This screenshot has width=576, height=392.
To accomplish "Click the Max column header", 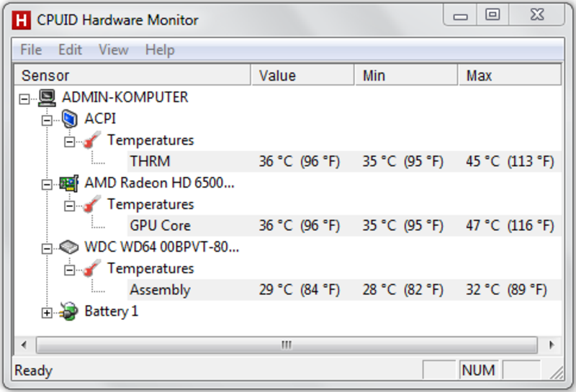I will [510, 76].
